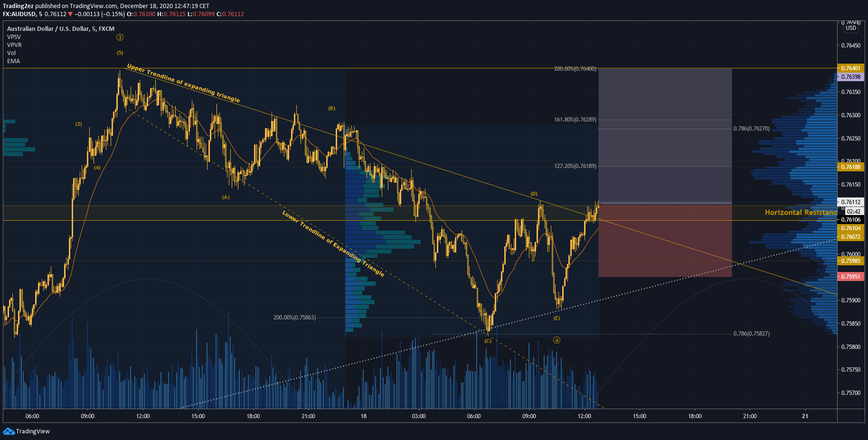Click the 0.76450 price axis label

(x=850, y=46)
